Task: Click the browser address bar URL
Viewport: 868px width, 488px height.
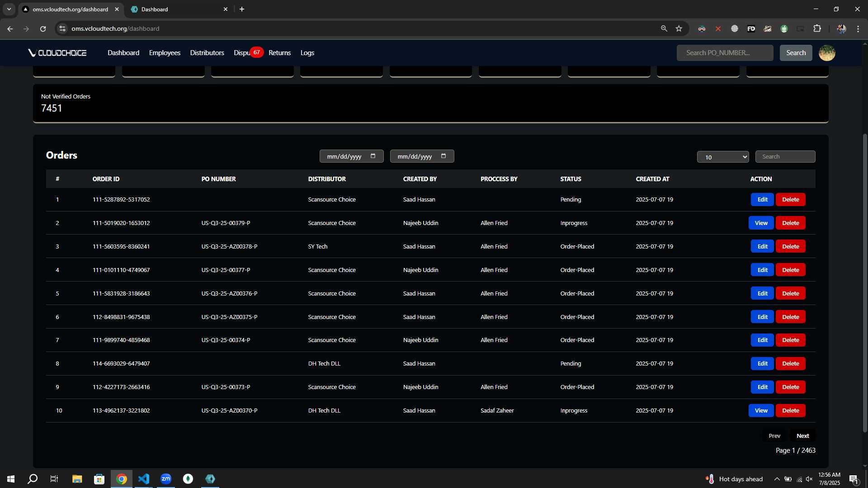Action: tap(115, 28)
